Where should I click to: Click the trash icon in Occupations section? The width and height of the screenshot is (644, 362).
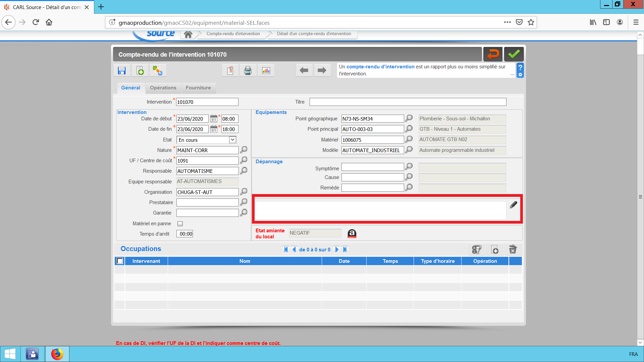513,249
